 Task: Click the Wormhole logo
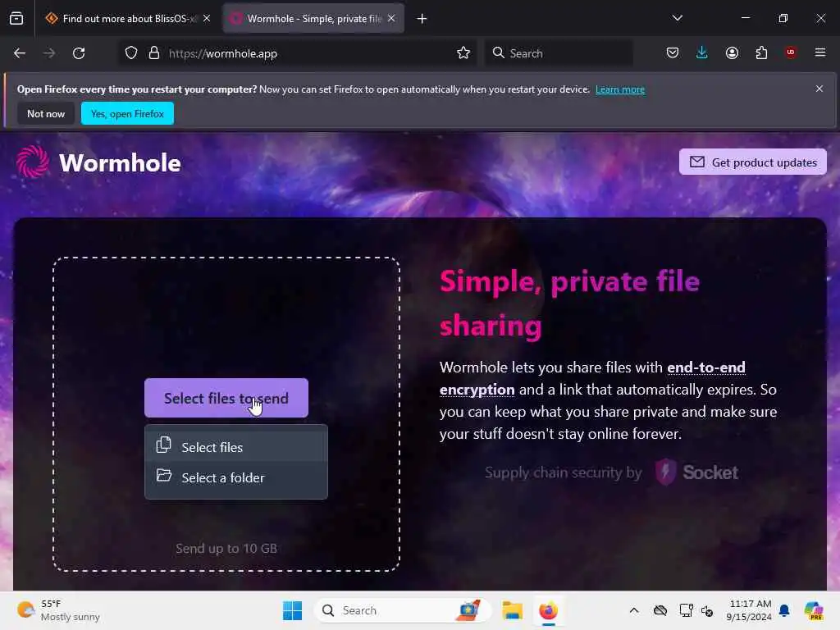(98, 162)
